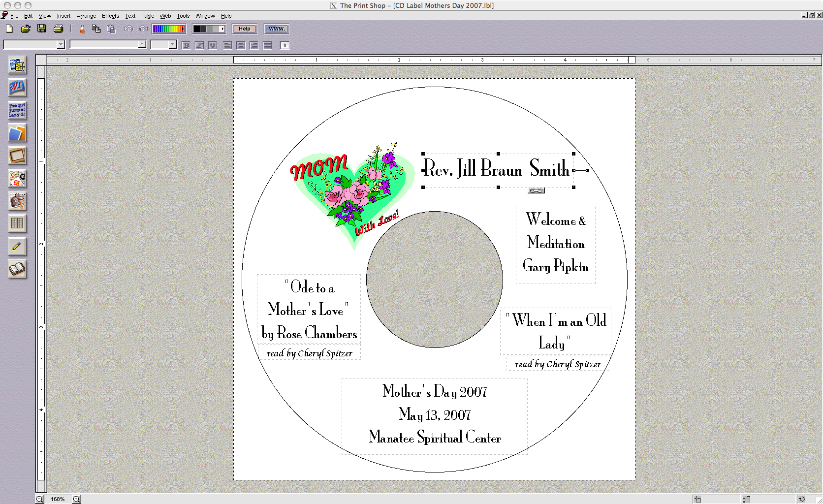Select the Table tool in the sidebar

[x=17, y=224]
